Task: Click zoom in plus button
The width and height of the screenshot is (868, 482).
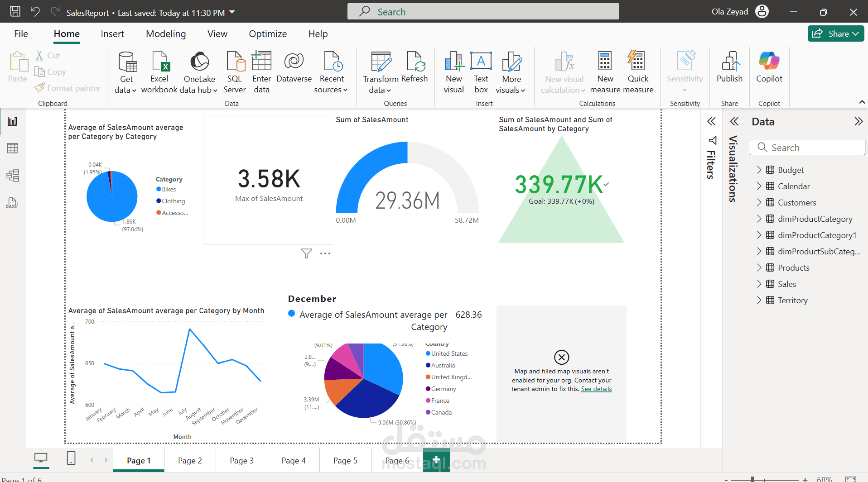Action: tap(805, 479)
